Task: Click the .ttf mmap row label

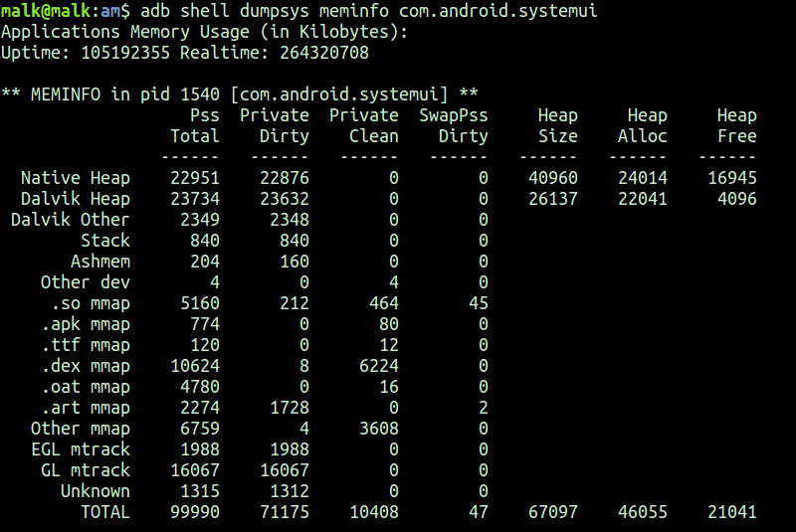Action: pyautogui.click(x=86, y=345)
